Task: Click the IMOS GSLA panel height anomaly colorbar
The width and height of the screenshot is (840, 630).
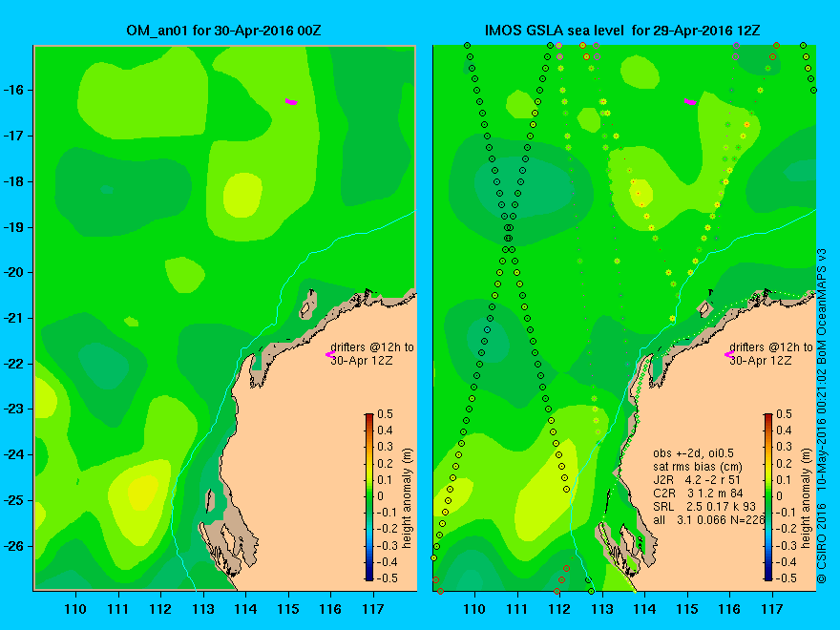Action: 768,496
